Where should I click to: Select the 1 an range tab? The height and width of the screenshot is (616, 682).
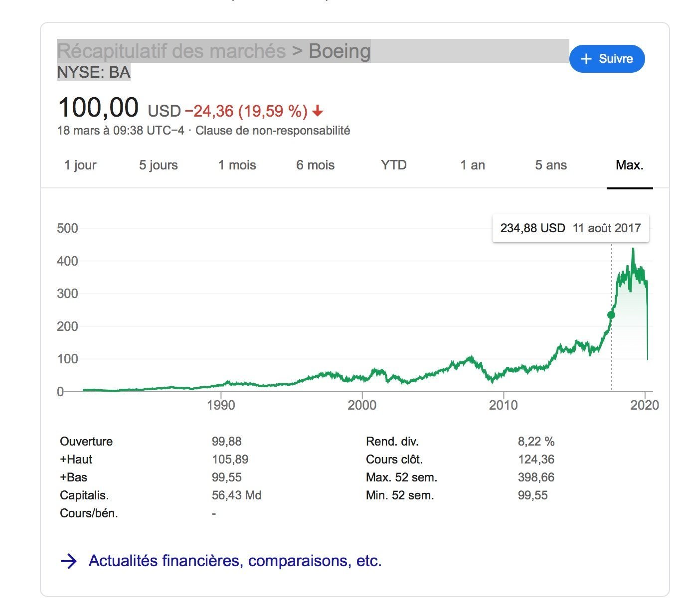[x=473, y=165]
